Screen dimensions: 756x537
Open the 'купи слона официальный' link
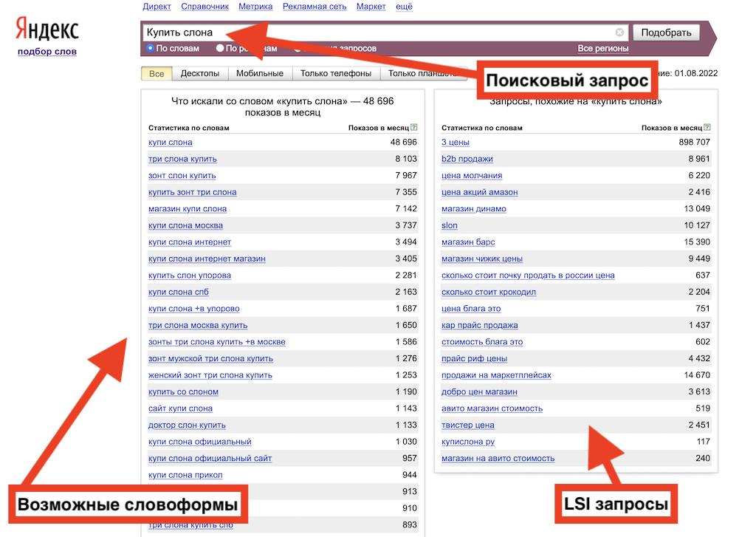point(200,442)
